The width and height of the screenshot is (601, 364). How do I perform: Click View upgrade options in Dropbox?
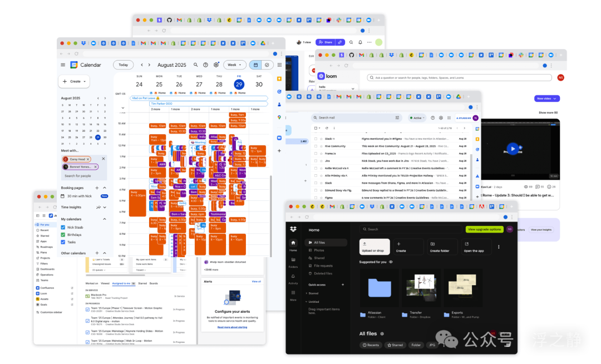tap(484, 229)
